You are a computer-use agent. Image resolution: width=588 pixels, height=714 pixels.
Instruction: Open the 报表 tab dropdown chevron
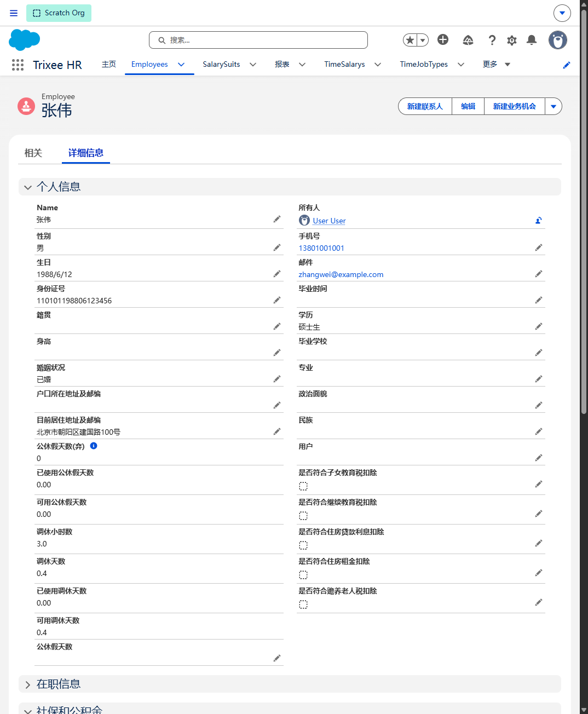coord(302,65)
